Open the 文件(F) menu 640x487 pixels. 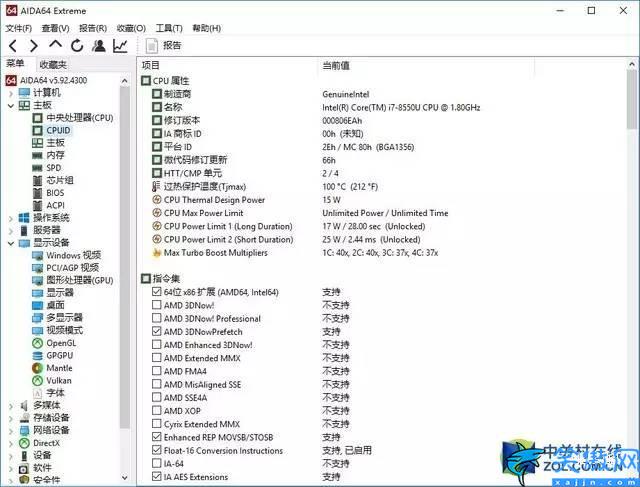pyautogui.click(x=18, y=28)
